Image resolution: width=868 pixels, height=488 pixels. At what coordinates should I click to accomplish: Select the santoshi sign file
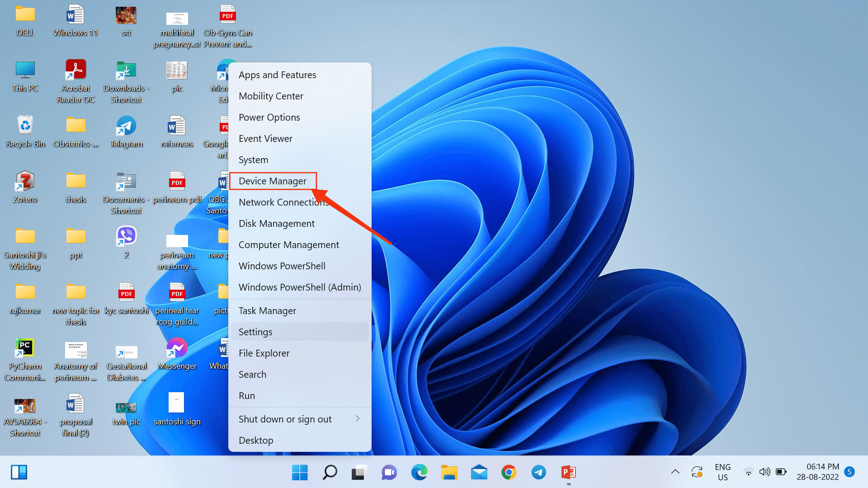click(x=177, y=409)
